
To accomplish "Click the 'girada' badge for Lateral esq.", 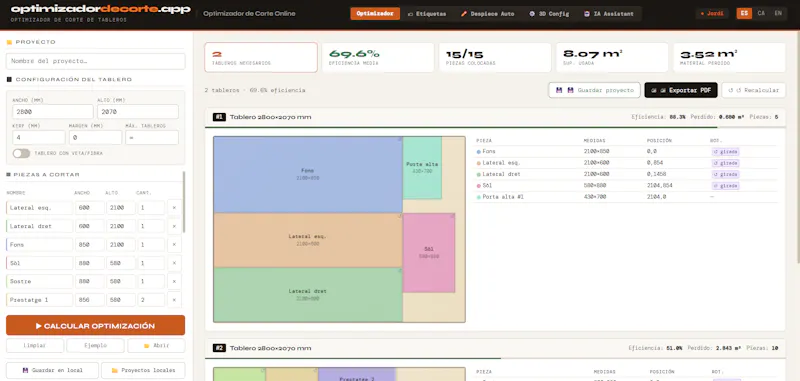I will point(726,163).
